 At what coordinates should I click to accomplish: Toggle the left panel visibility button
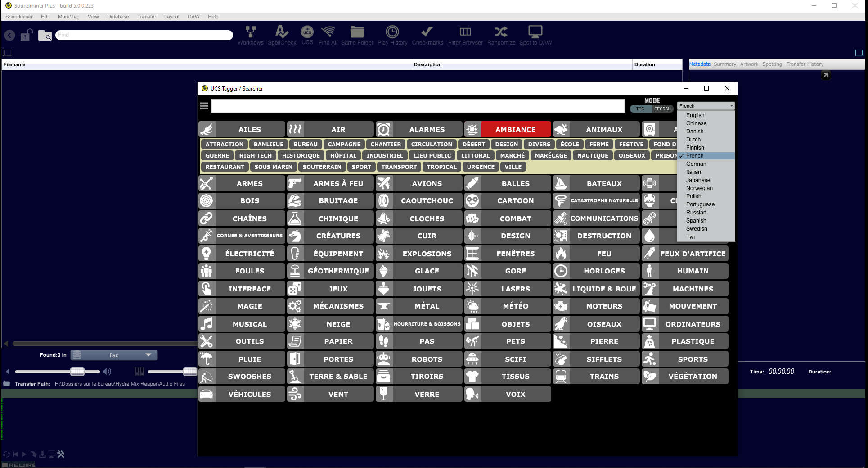7,53
